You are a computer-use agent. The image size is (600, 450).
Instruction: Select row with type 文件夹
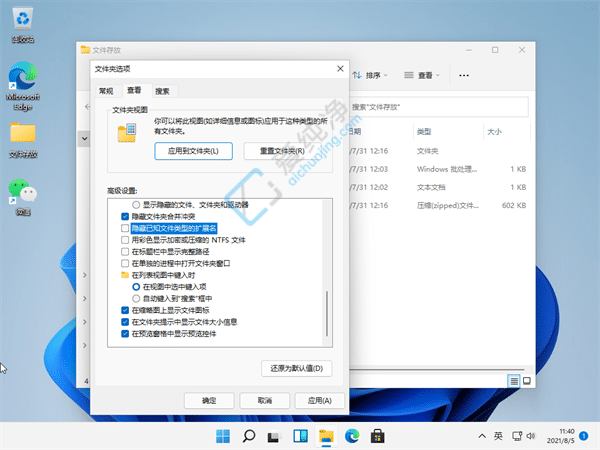point(439,151)
